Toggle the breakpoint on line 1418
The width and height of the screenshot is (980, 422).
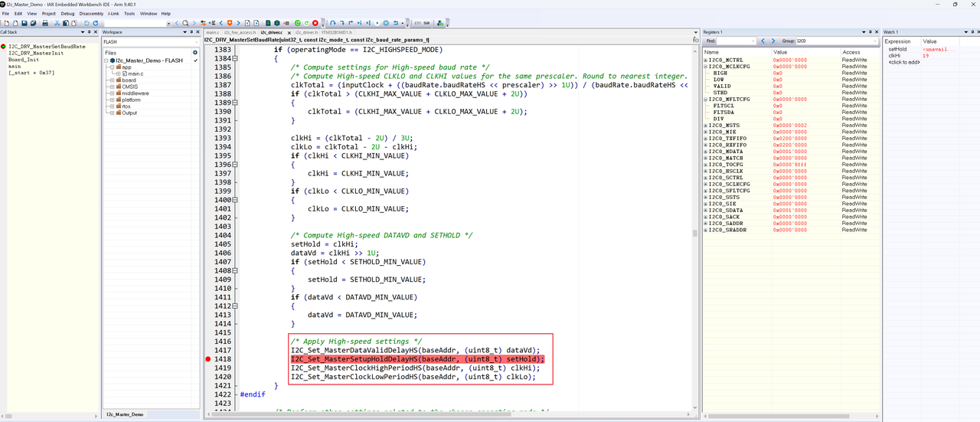coord(208,359)
